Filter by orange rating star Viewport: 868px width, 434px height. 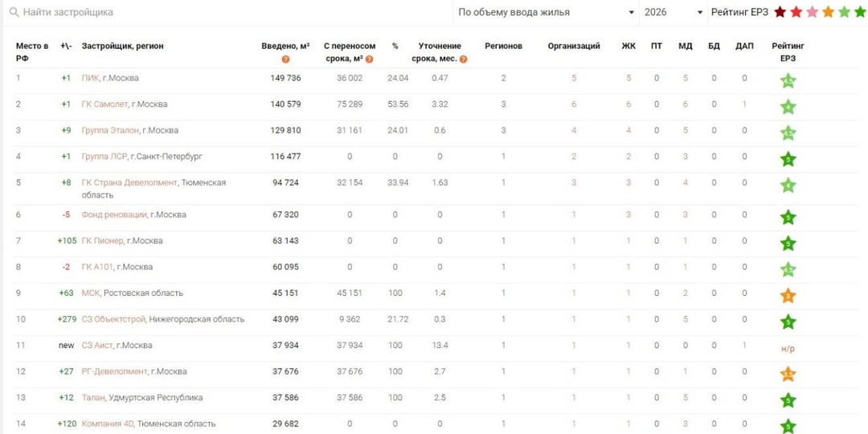tap(828, 12)
